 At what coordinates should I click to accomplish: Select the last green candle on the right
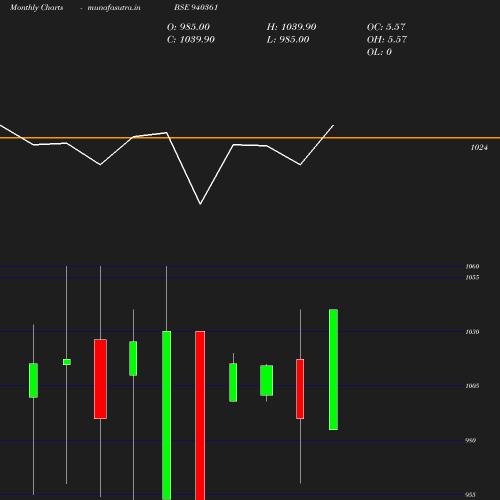[333, 370]
